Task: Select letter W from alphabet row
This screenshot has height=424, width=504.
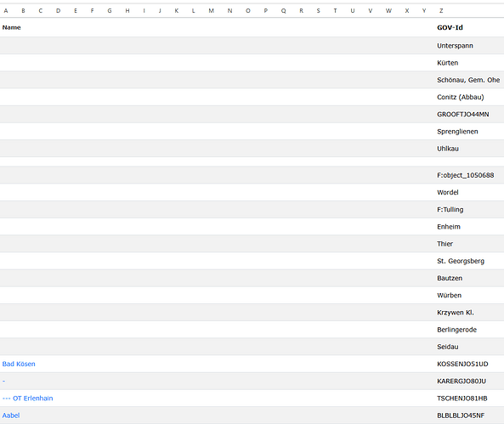Action: click(388, 10)
